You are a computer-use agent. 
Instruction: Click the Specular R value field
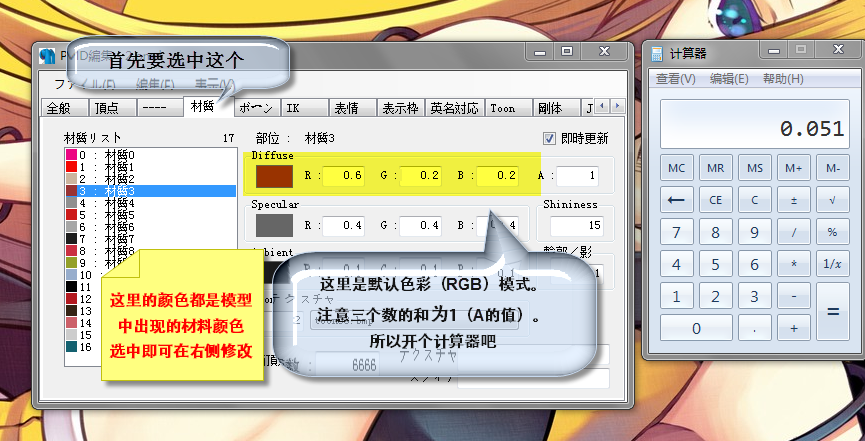(x=344, y=225)
